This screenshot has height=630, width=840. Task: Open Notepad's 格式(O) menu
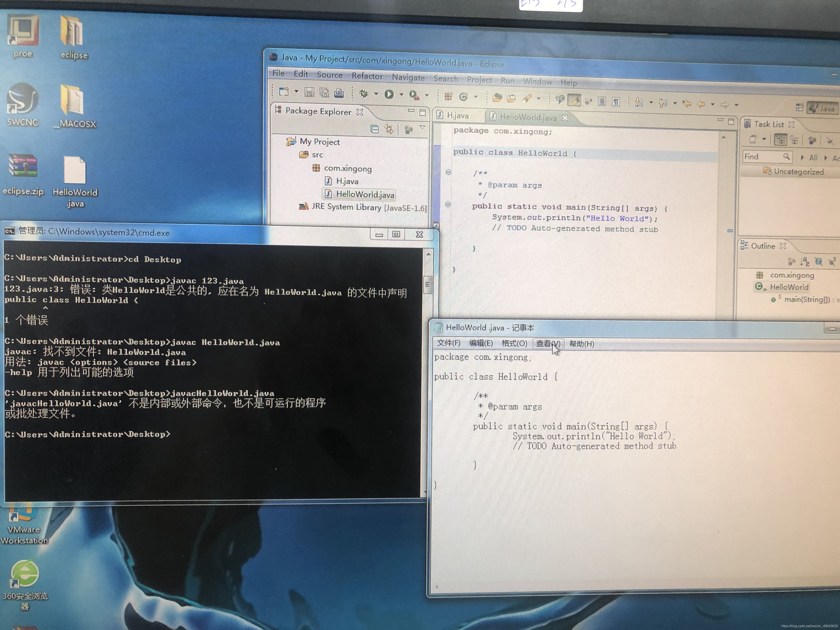514,343
